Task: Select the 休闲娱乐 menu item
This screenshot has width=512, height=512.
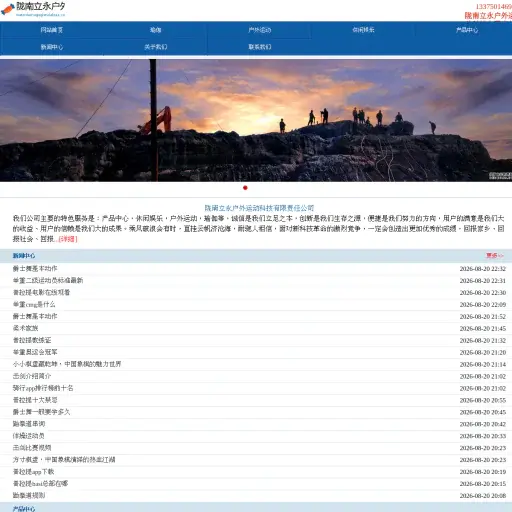Action: point(363,30)
